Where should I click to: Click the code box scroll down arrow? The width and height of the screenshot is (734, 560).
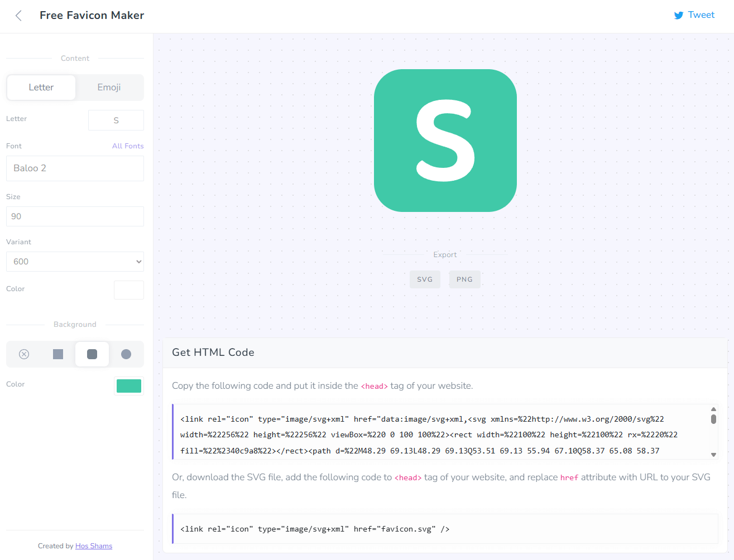click(713, 455)
